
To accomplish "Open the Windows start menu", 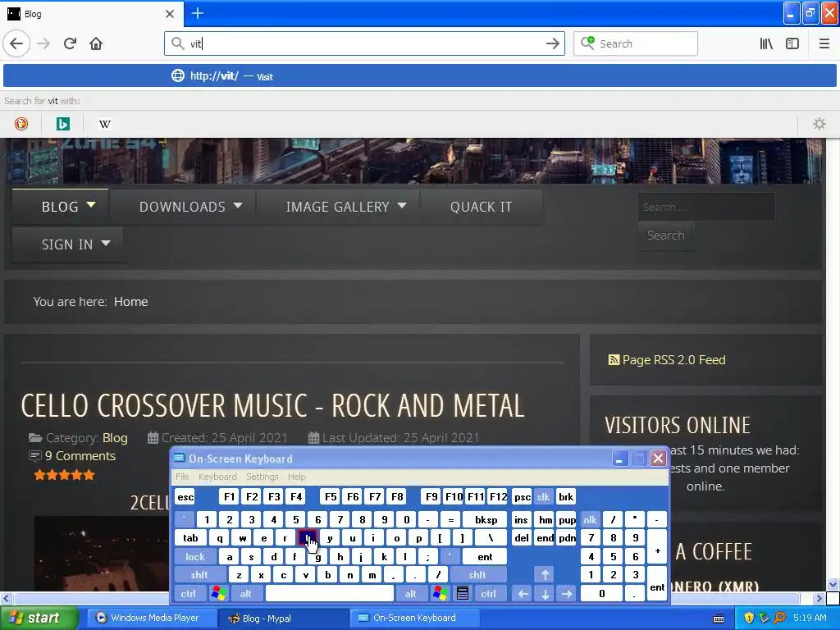I will (x=38, y=618).
